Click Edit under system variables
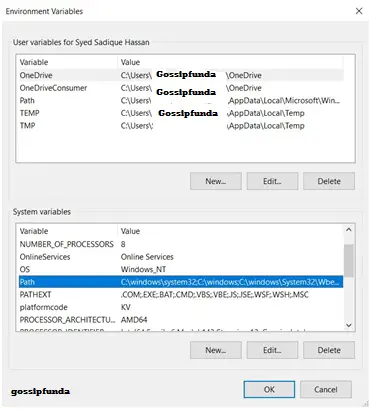The height and width of the screenshot is (409, 371). pos(272,350)
